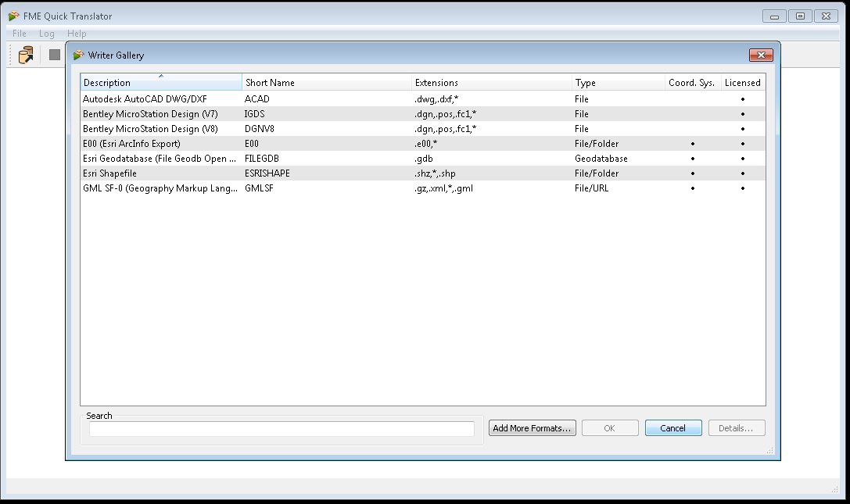This screenshot has width=850, height=504.
Task: Select the GML SF-0 writer format
Action: (x=156, y=188)
